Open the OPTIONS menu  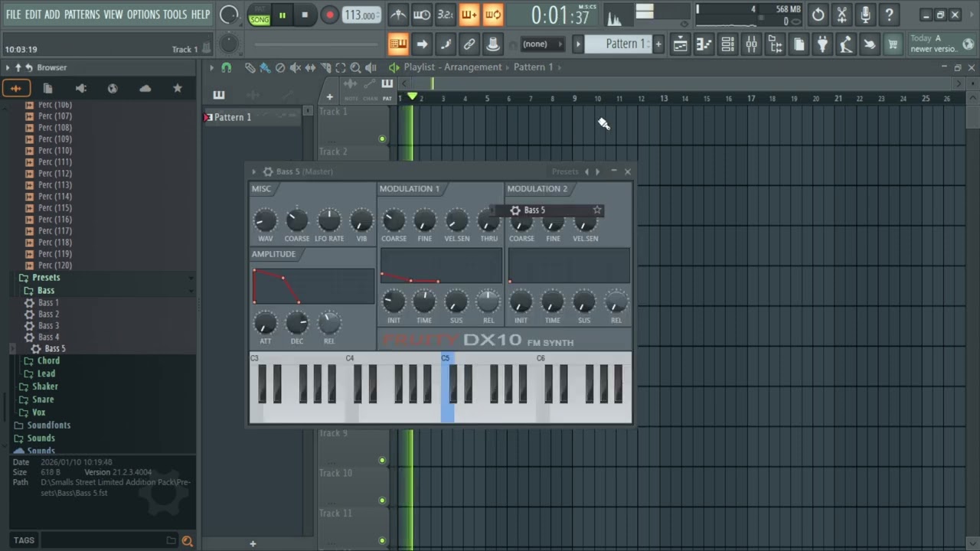pyautogui.click(x=143, y=15)
